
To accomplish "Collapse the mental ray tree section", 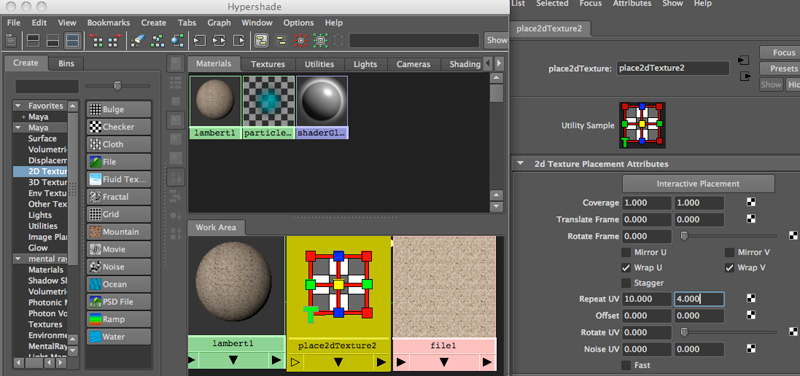I will 19,259.
